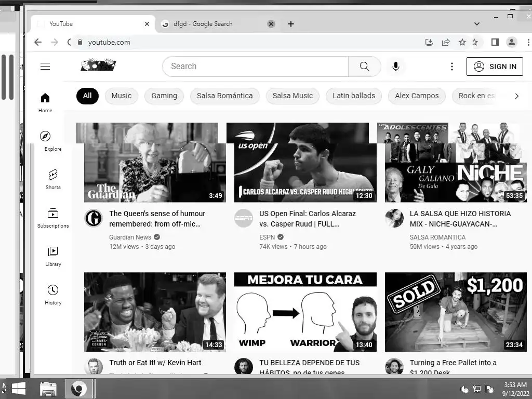Click the SIGN IN button

click(x=495, y=66)
